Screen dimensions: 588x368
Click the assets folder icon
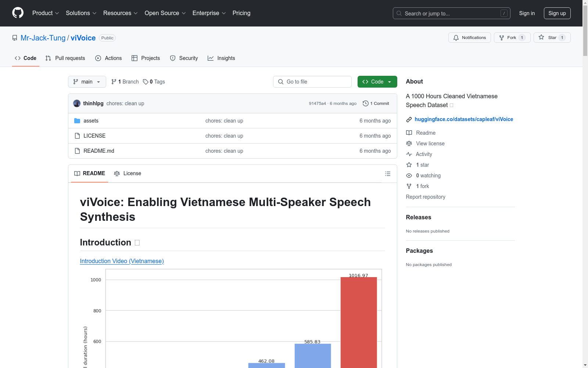coord(77,121)
